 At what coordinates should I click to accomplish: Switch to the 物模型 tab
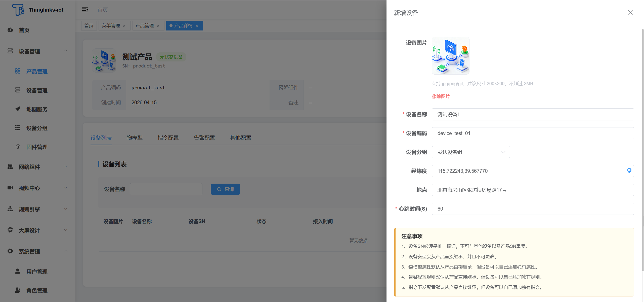coord(135,138)
